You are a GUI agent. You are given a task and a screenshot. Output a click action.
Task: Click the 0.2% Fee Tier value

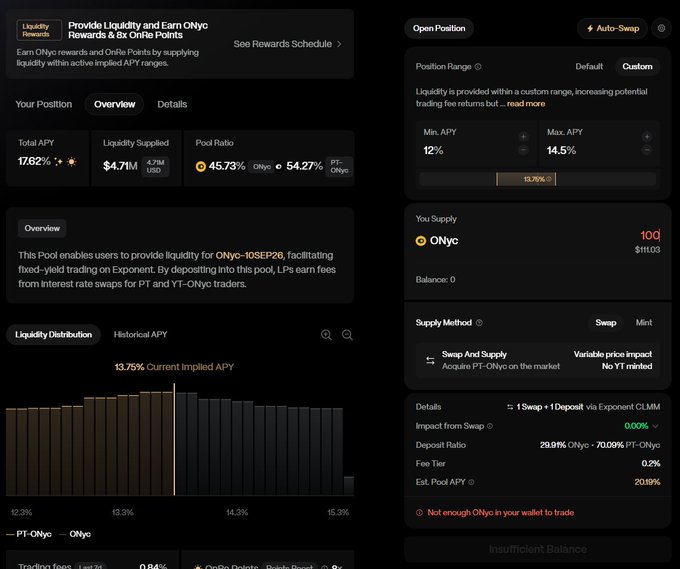click(x=651, y=464)
